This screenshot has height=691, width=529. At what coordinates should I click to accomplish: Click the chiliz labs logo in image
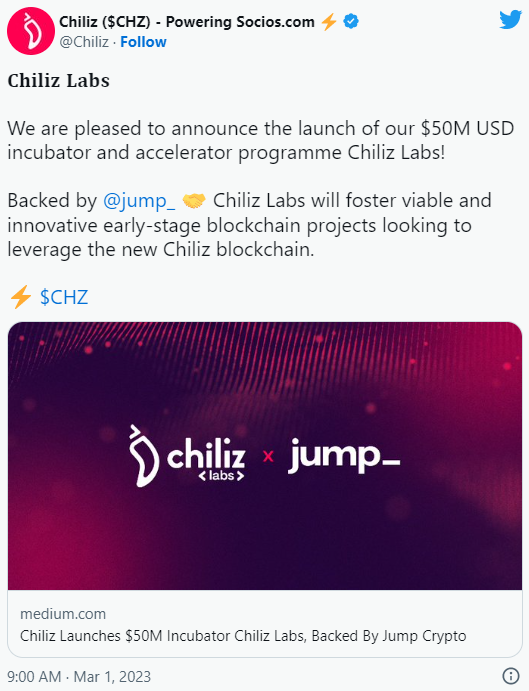[187, 456]
